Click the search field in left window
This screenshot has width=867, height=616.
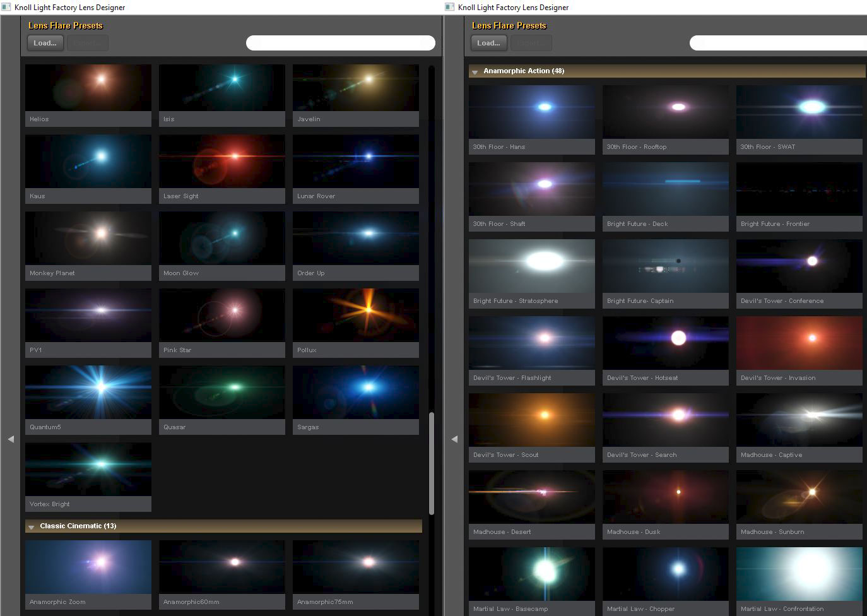coord(340,43)
